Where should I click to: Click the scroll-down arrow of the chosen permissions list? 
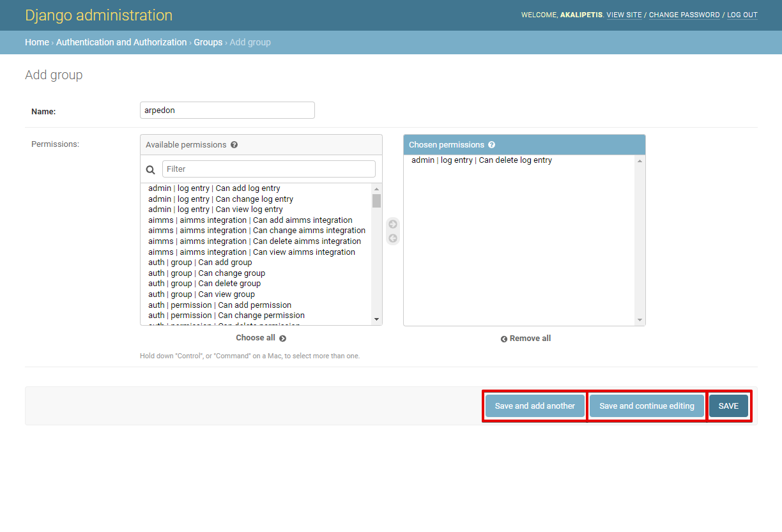tap(640, 320)
